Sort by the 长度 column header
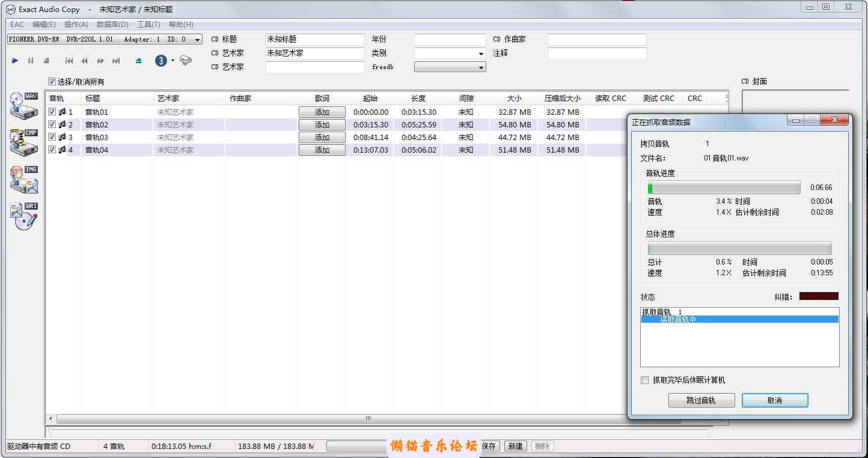The width and height of the screenshot is (868, 458). click(418, 98)
